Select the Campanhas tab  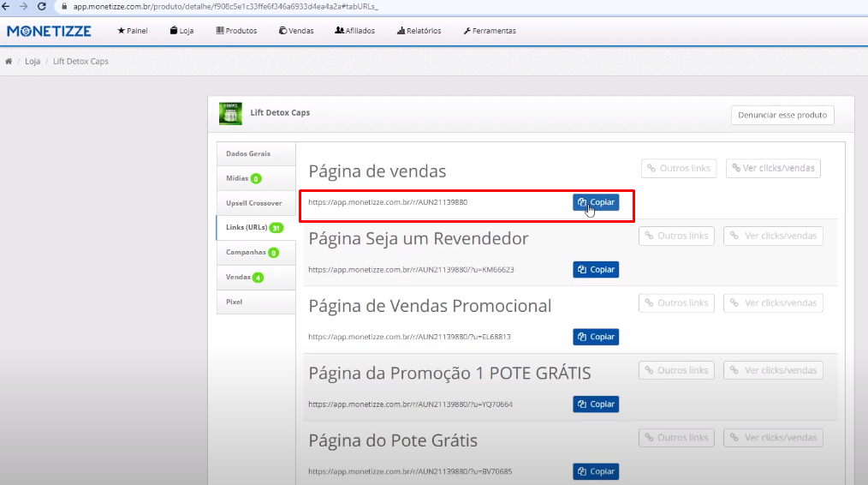[x=256, y=253]
